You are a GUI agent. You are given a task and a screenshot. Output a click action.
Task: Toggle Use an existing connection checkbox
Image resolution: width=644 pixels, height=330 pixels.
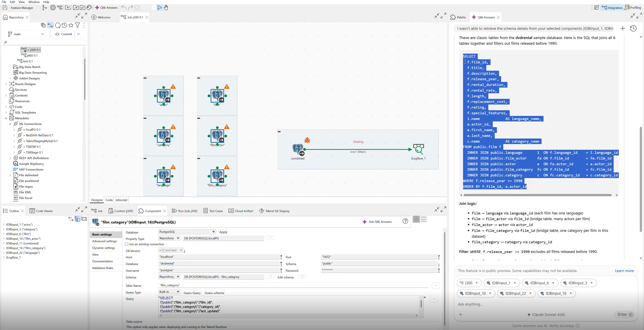(x=126, y=244)
